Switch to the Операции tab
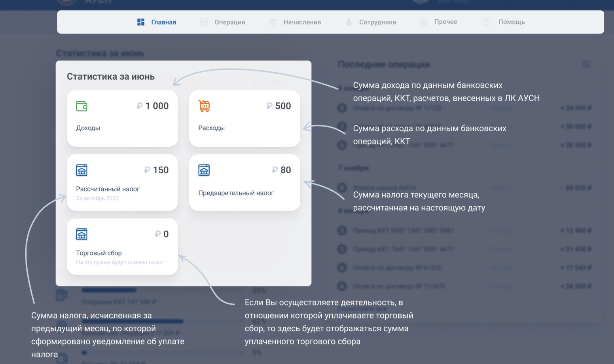Screen dimensions: 614x364 tap(223, 22)
